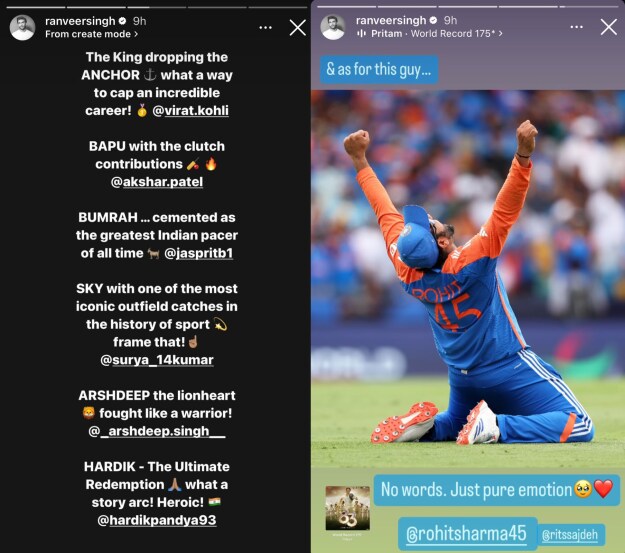Open the @akshar.patel mention
Screen dimensions: 625x553
[x=157, y=182]
